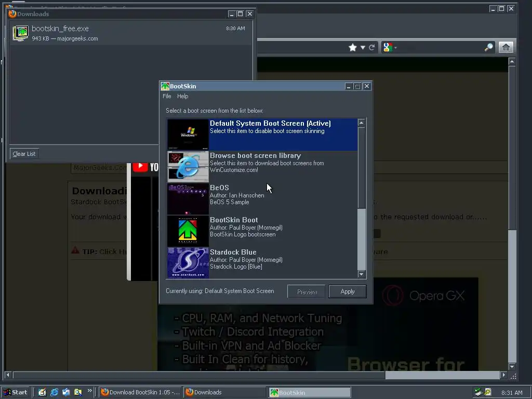Screen dimensions: 532x399
Task: Click the red warning TIP icon on the page
Action: (x=75, y=250)
